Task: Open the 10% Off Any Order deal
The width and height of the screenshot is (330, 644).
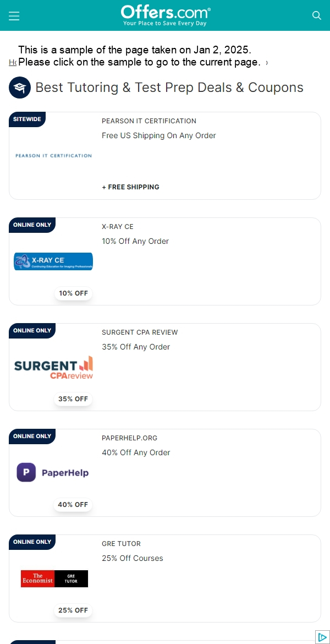Action: (x=135, y=241)
